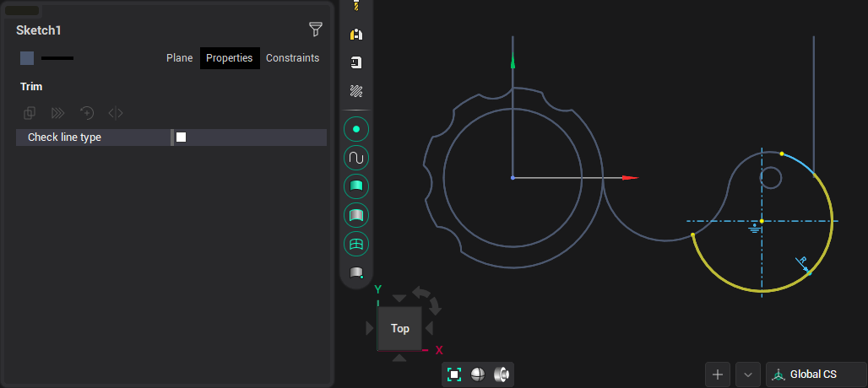This screenshot has width=868, height=388.
Task: Expand the chevron dropdown beside plus button
Action: tap(748, 375)
